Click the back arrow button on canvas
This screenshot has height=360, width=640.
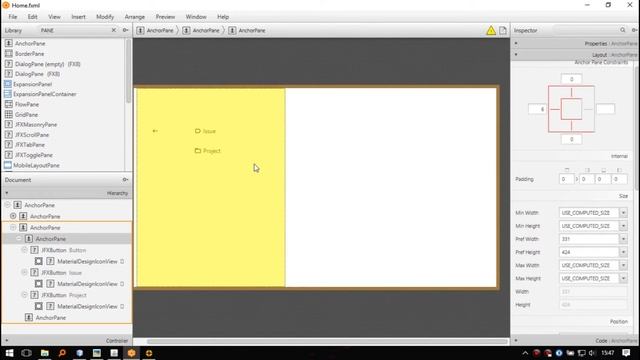155,131
